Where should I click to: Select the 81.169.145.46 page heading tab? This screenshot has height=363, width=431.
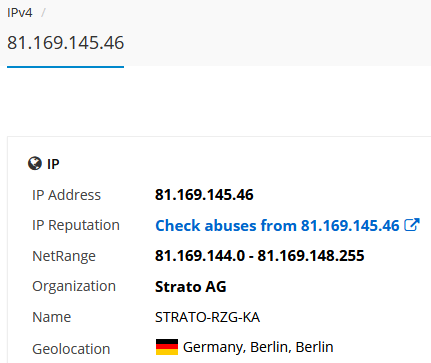click(x=66, y=43)
